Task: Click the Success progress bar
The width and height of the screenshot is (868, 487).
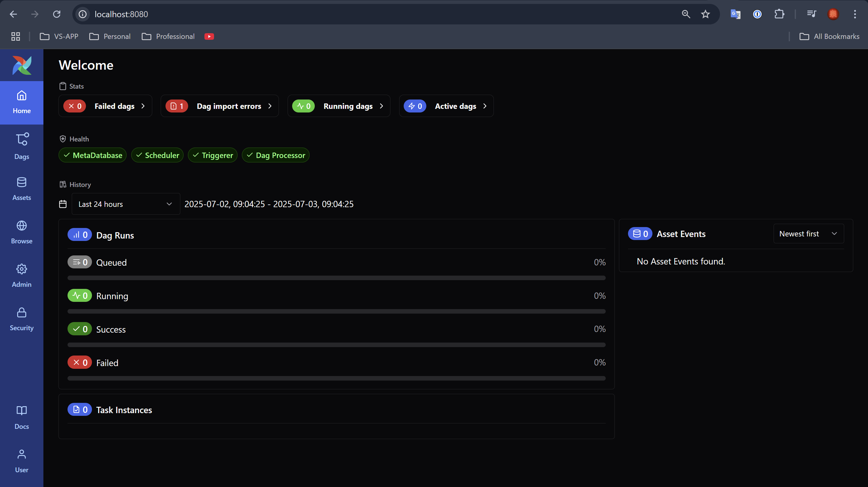Action: pos(337,345)
